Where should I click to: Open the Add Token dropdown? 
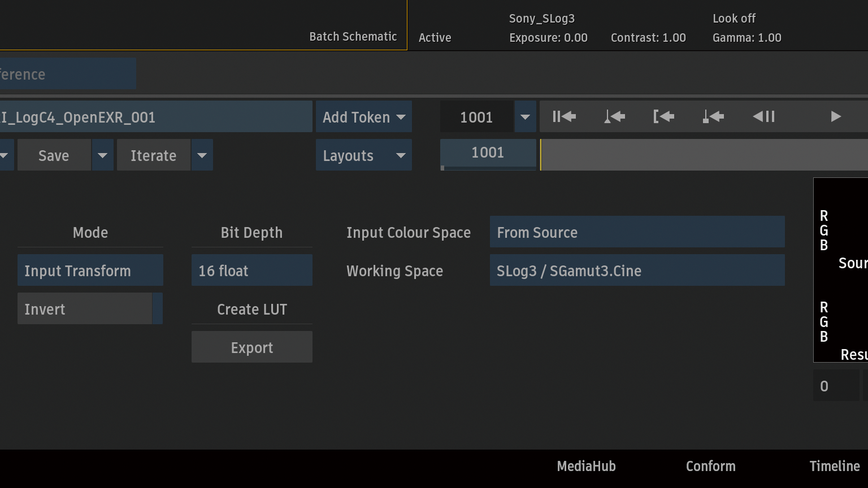(x=363, y=117)
